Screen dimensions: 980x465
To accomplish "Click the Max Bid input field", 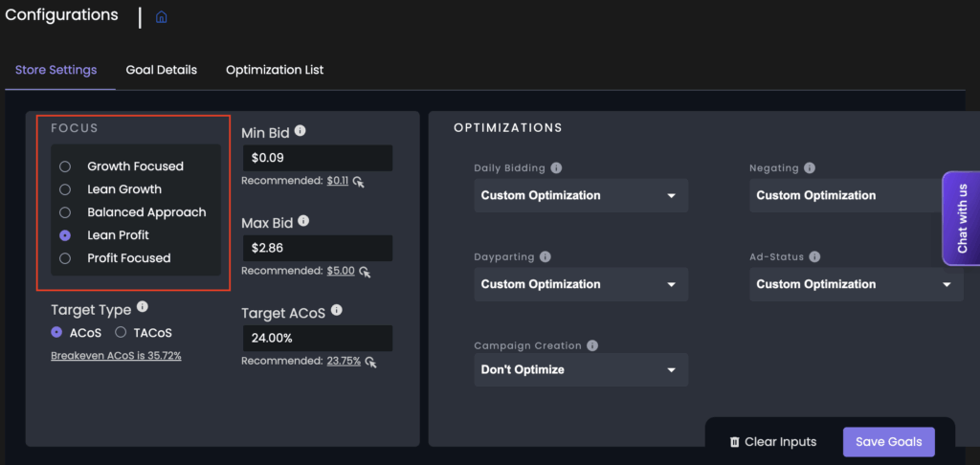I will click(x=317, y=248).
